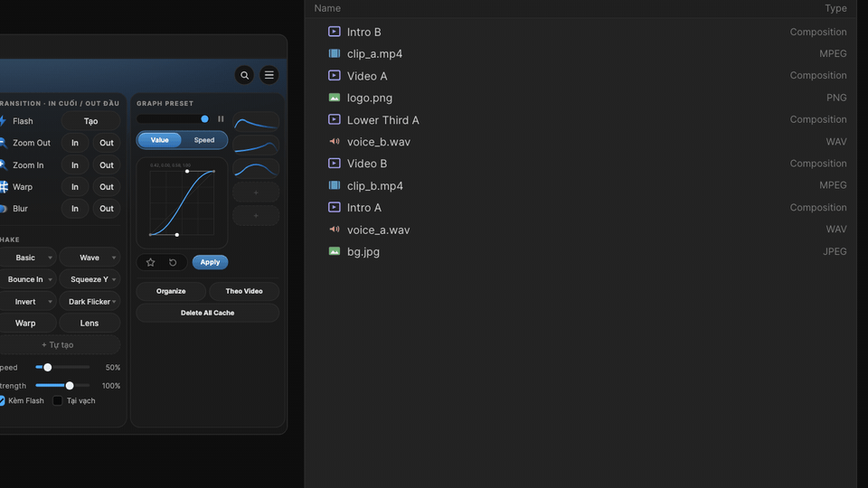The image size is (868, 488).
Task: Click the Intro B composition icon
Action: pyautogui.click(x=334, y=32)
